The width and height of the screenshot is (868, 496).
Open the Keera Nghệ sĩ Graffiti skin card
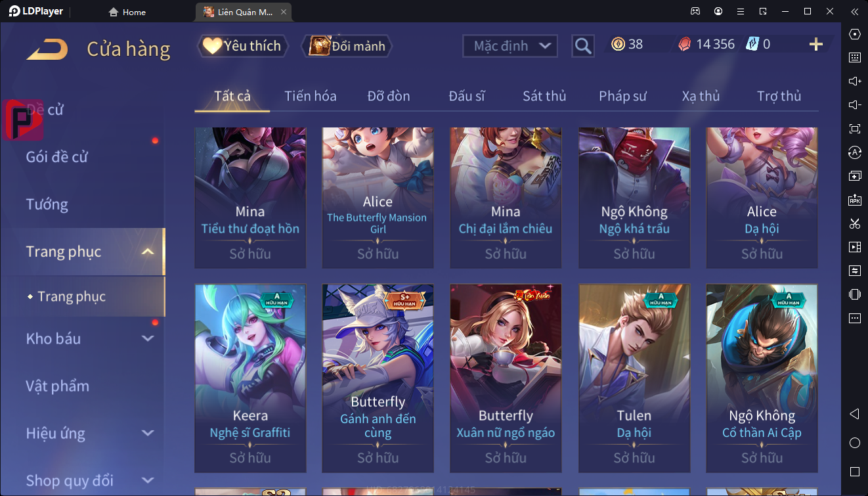tap(250, 378)
